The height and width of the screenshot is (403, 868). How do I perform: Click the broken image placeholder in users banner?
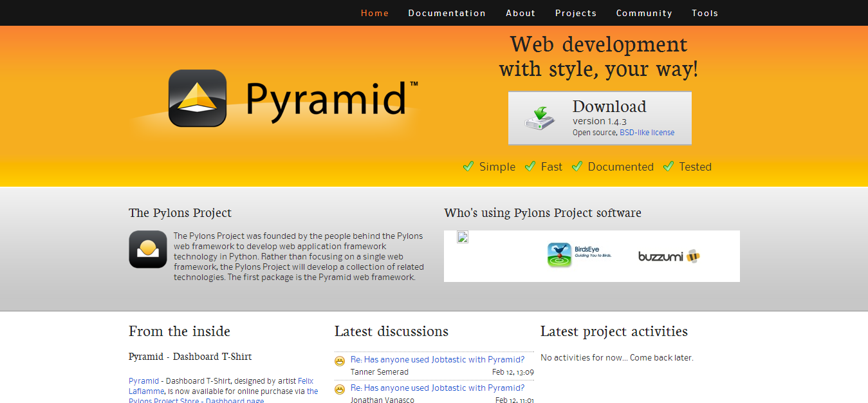(x=463, y=237)
